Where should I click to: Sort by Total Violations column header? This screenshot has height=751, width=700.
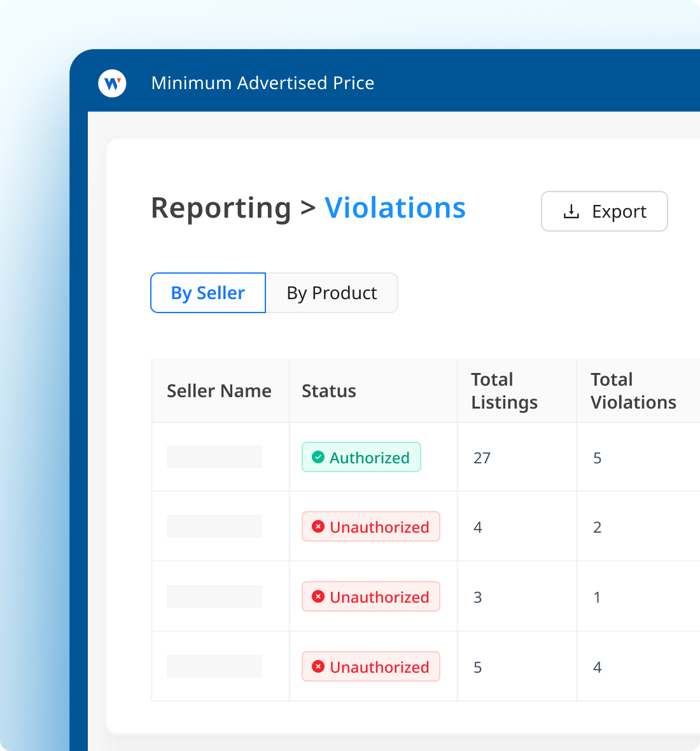tap(633, 391)
